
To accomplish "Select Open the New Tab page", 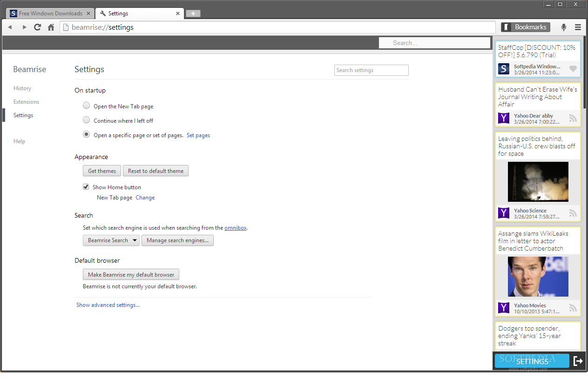I will pyautogui.click(x=86, y=106).
